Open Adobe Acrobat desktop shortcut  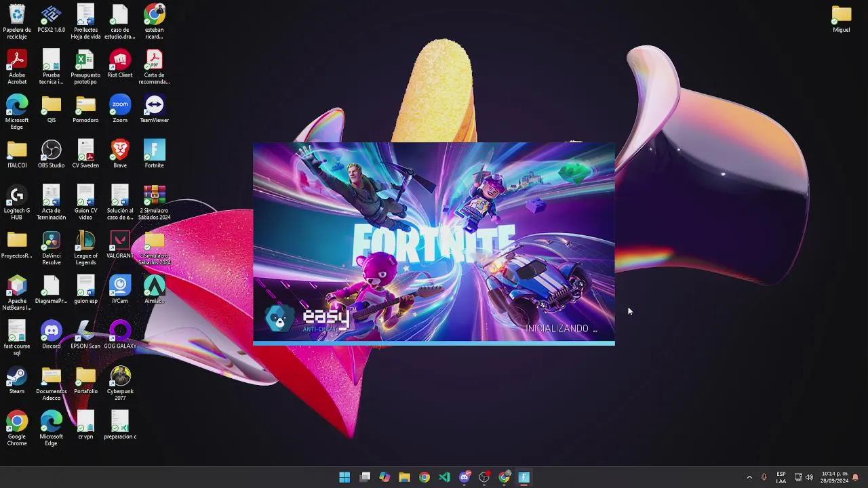click(x=17, y=67)
